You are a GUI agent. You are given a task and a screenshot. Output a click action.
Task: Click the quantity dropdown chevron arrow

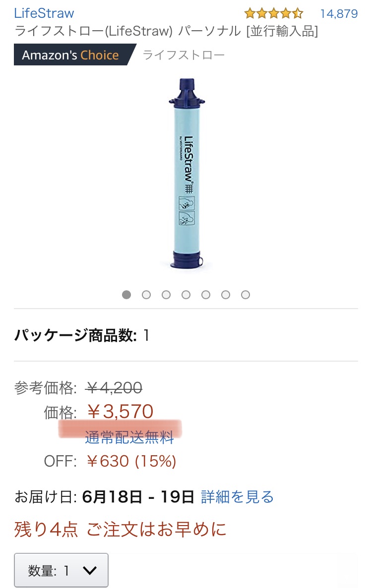pos(90,571)
